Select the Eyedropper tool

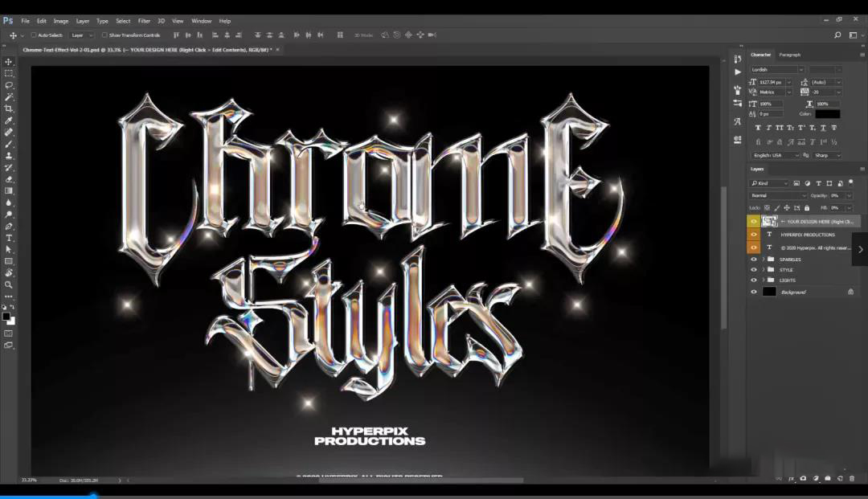tap(9, 120)
